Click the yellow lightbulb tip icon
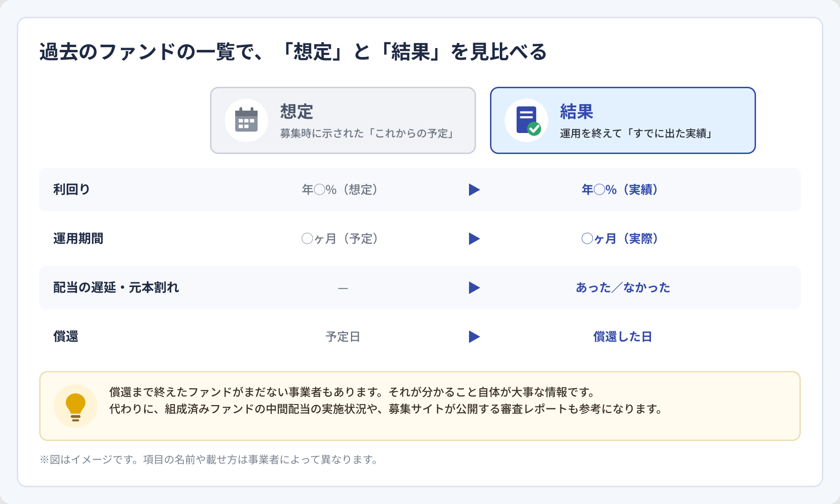This screenshot has height=504, width=840. tap(76, 406)
